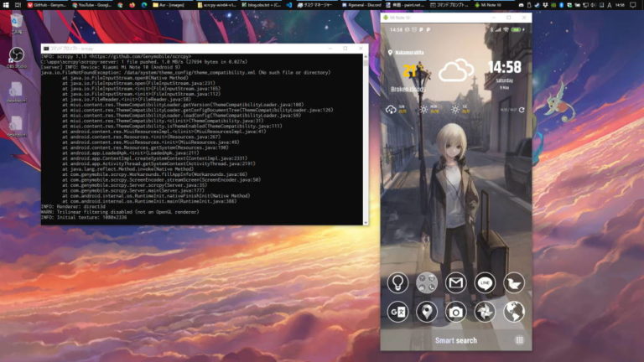Open the Recycle Bin desktop icon
Image resolution: width=644 pixels, height=362 pixels.
click(x=17, y=23)
